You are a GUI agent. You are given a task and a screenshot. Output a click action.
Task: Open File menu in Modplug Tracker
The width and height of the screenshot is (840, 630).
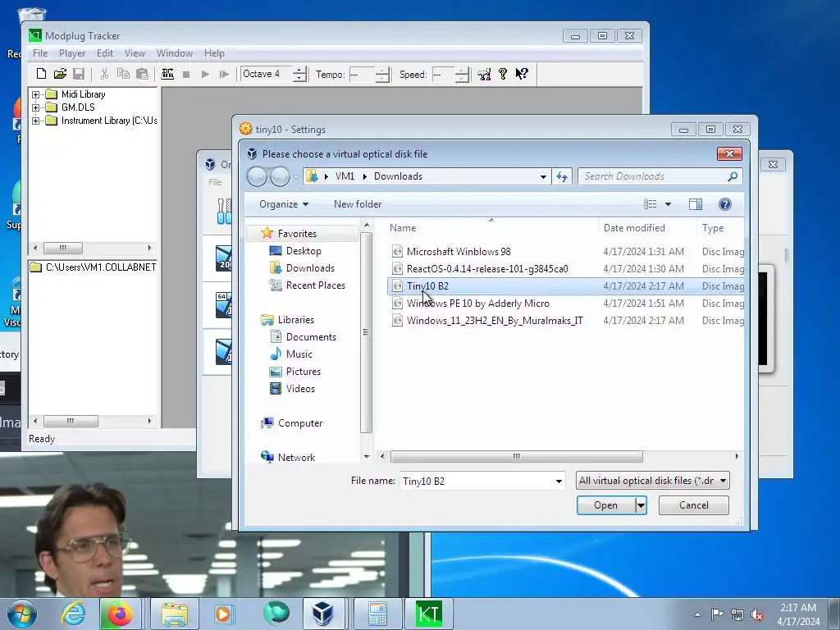click(x=40, y=53)
